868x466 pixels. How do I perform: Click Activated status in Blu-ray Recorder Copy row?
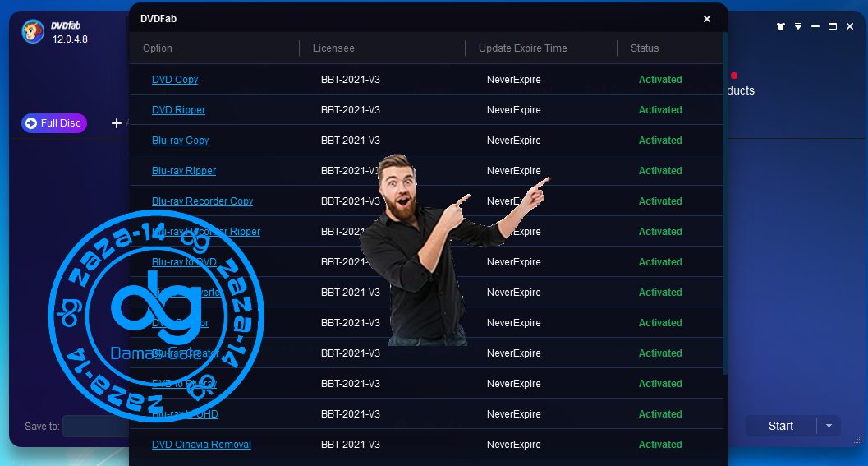(x=660, y=201)
